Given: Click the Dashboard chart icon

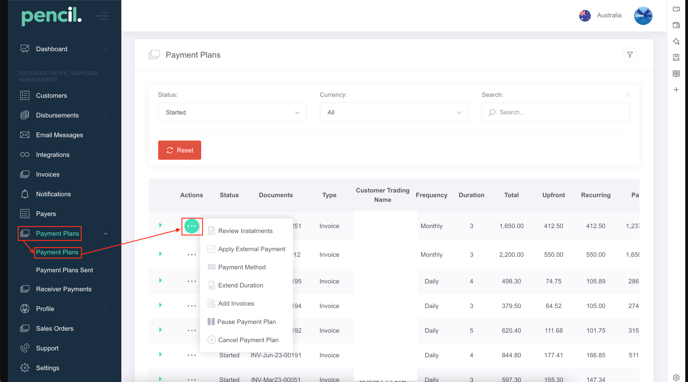Looking at the screenshot, I should tap(25, 49).
